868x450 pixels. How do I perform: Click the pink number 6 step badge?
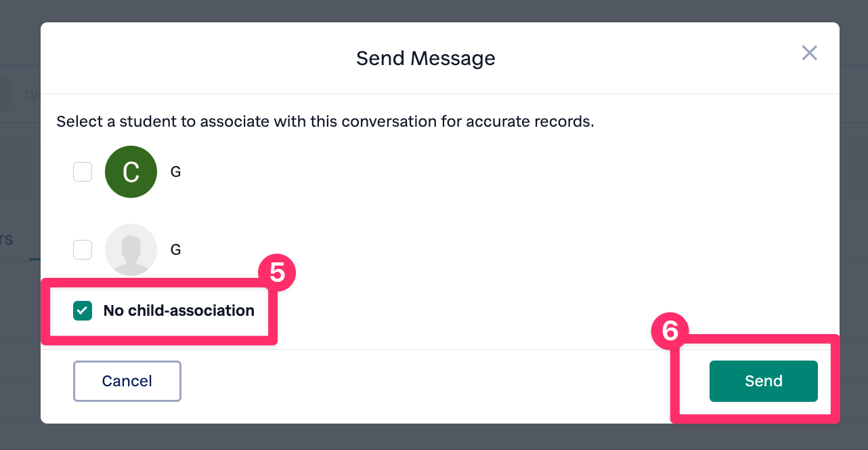[669, 331]
